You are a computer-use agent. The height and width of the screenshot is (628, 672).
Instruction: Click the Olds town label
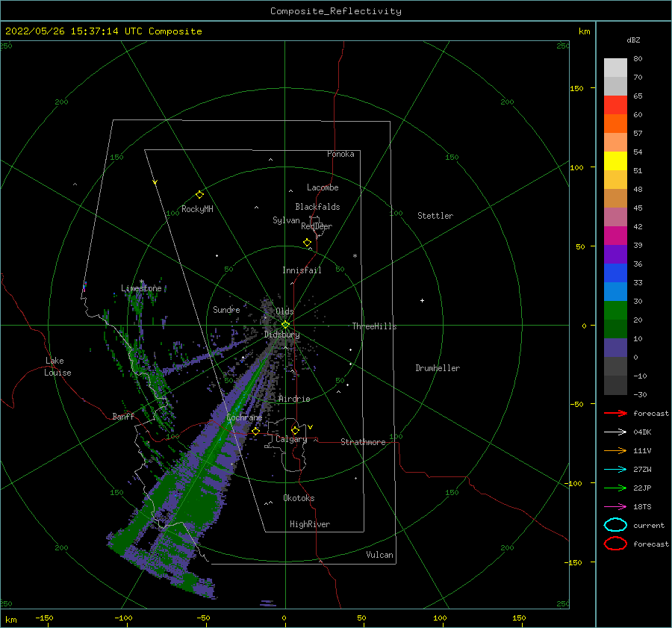coord(284,311)
